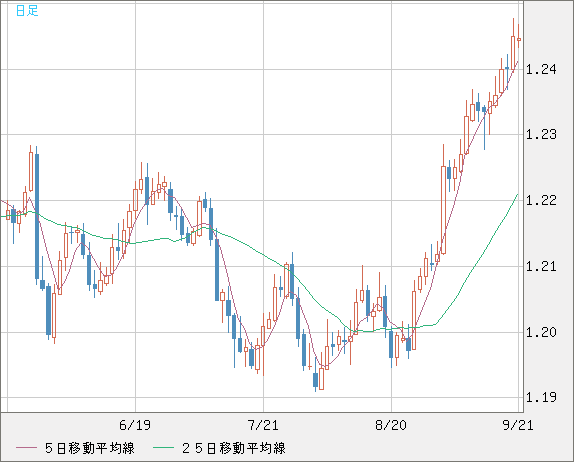
Task: Click the 1.19 price axis label
Action: tap(541, 397)
